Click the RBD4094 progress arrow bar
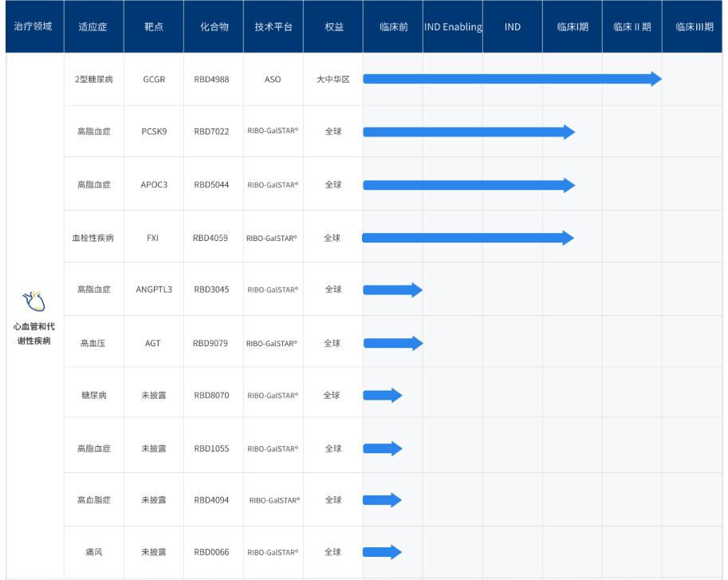This screenshot has height=580, width=728. (x=382, y=500)
